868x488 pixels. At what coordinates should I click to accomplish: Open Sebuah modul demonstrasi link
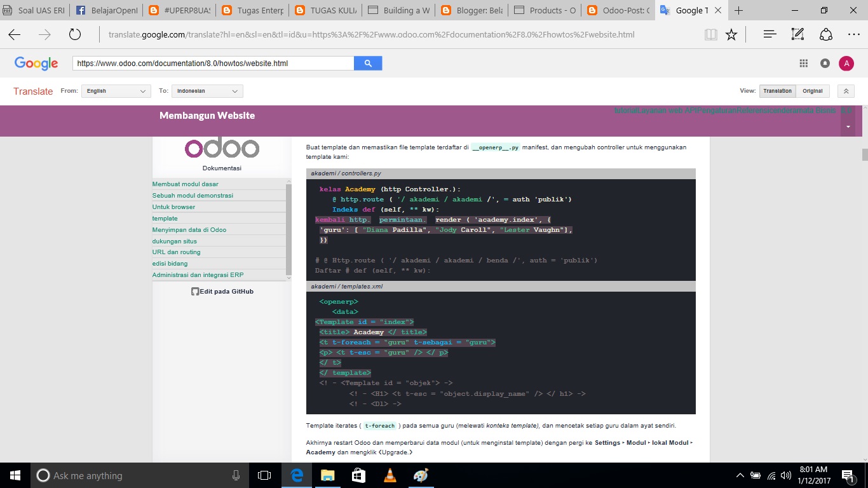(193, 195)
